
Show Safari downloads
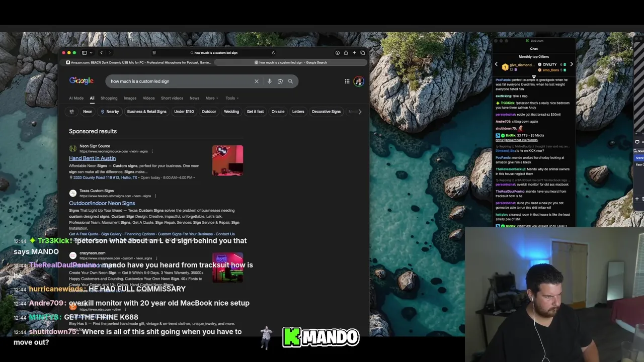coord(337,53)
